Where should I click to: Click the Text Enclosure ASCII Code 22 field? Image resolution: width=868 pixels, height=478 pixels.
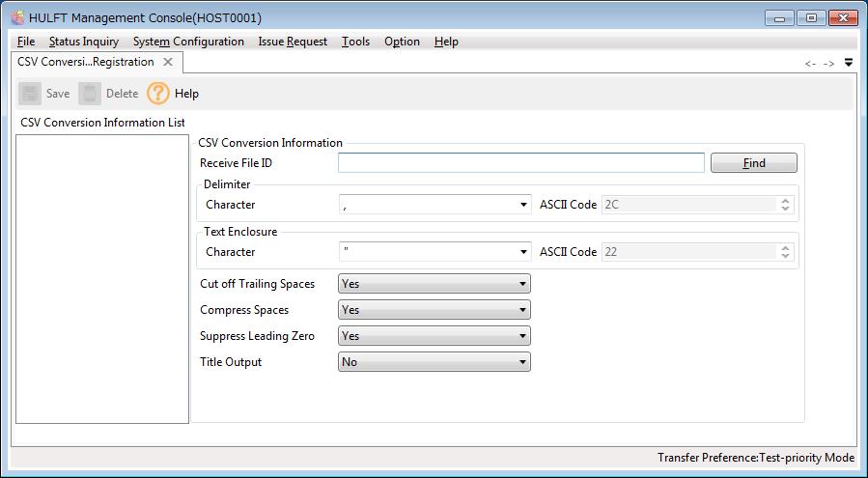pos(689,251)
